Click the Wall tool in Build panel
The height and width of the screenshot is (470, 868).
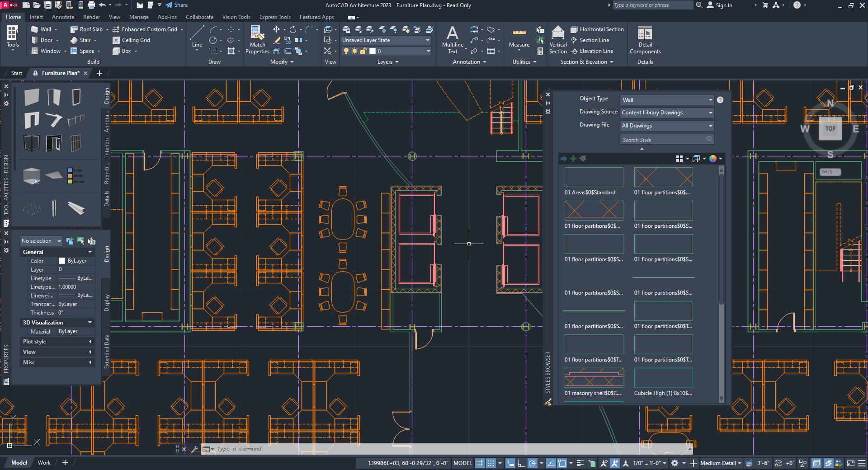click(41, 29)
